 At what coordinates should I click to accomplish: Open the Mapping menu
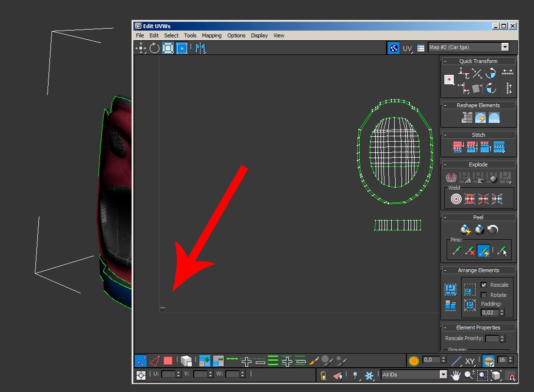pos(212,35)
